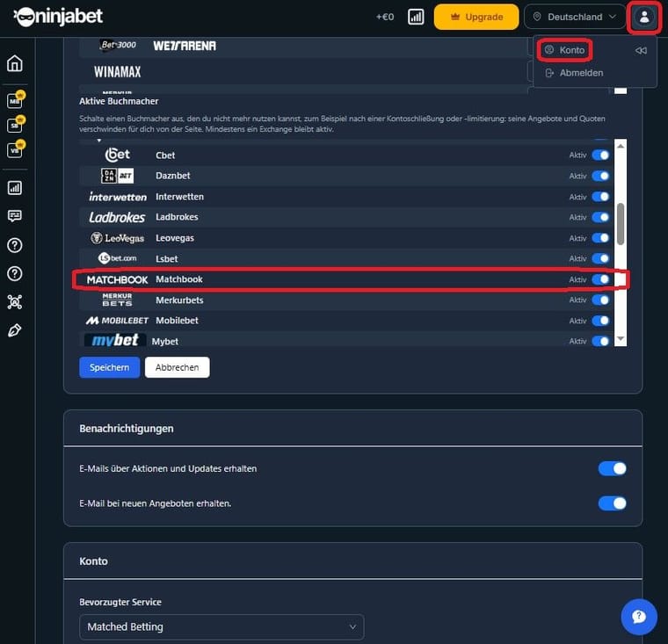
Task: Click the double-arrow collapse icon in account menu
Action: [x=641, y=51]
